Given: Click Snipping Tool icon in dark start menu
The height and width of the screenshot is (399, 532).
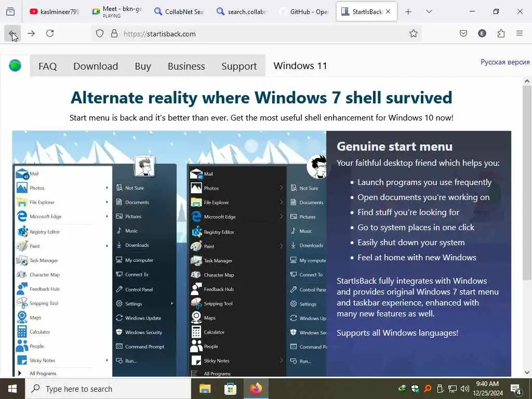Looking at the screenshot, I should point(196,303).
